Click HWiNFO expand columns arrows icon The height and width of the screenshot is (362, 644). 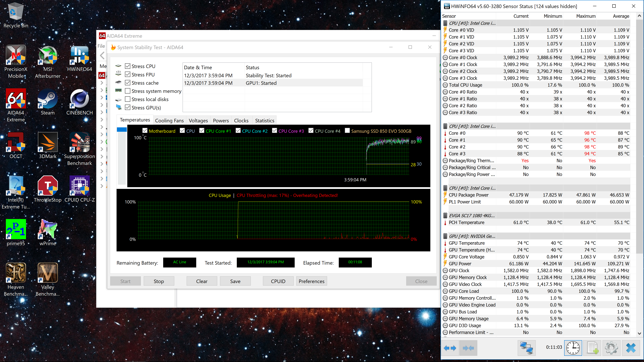pyautogui.click(x=450, y=348)
